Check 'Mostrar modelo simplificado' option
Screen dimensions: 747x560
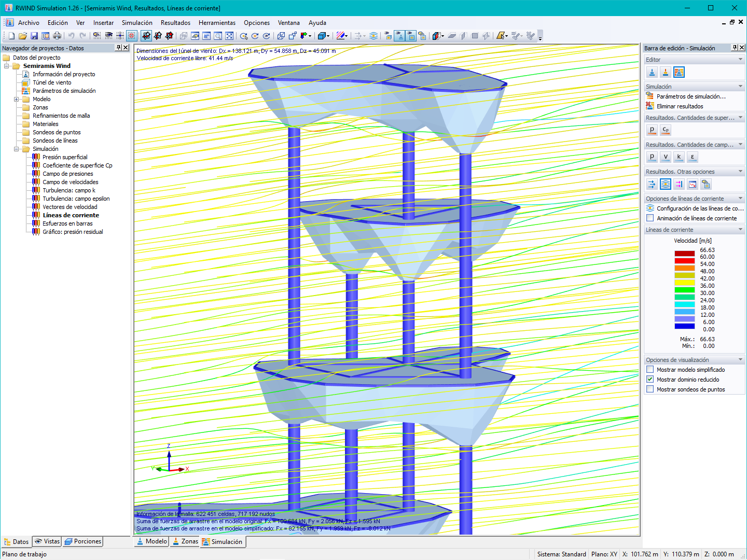(650, 370)
